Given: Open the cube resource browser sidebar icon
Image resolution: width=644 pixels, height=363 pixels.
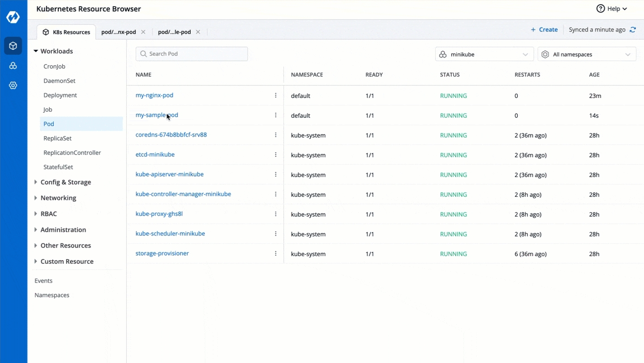Looking at the screenshot, I should tap(13, 46).
